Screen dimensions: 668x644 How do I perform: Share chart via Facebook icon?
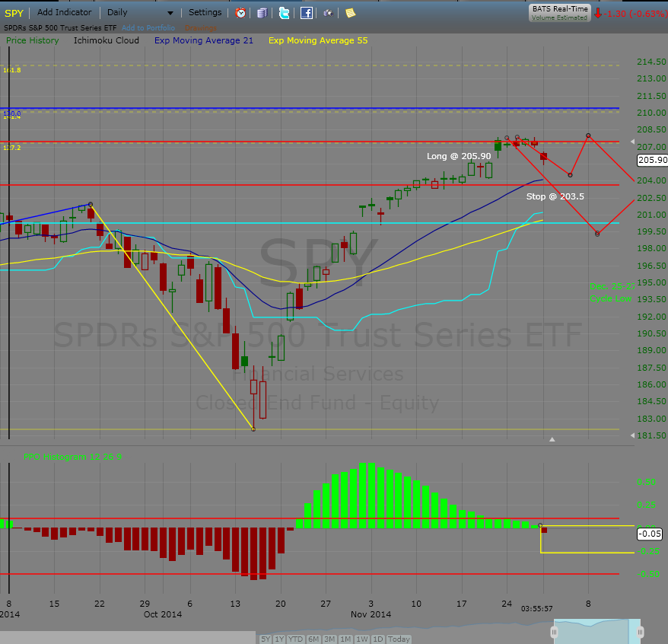click(307, 13)
